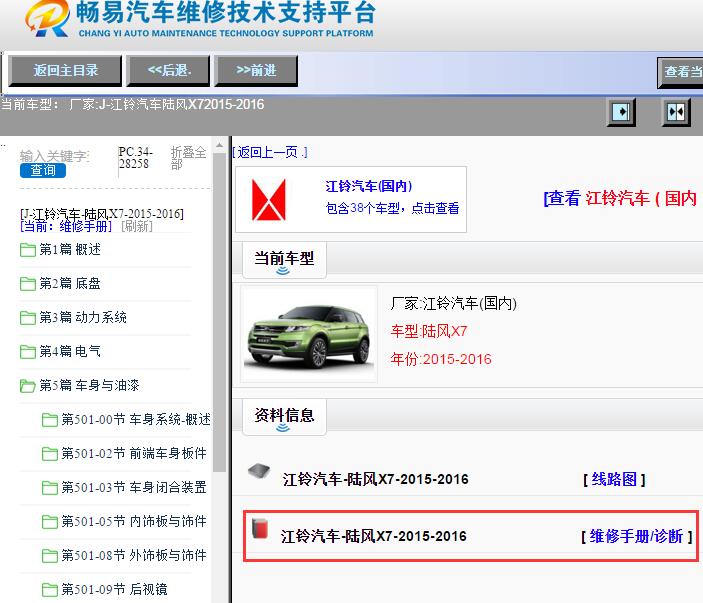
Task: Click the 车型:陆风X7 text
Action: pyautogui.click(x=429, y=331)
